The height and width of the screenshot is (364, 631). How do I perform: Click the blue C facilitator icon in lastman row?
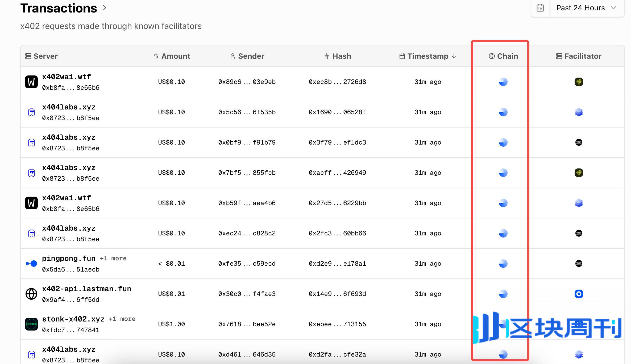tap(579, 294)
